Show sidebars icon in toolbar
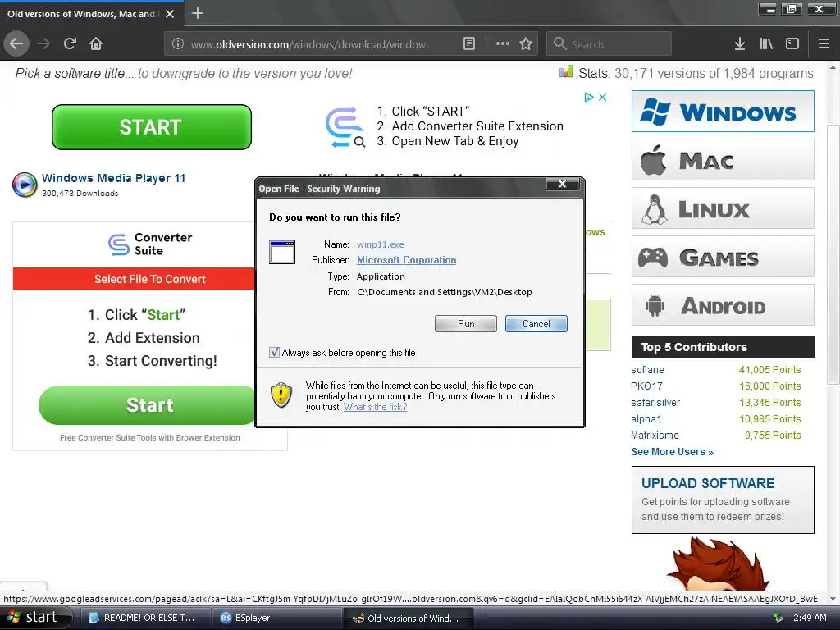The height and width of the screenshot is (630, 840). coord(792,44)
